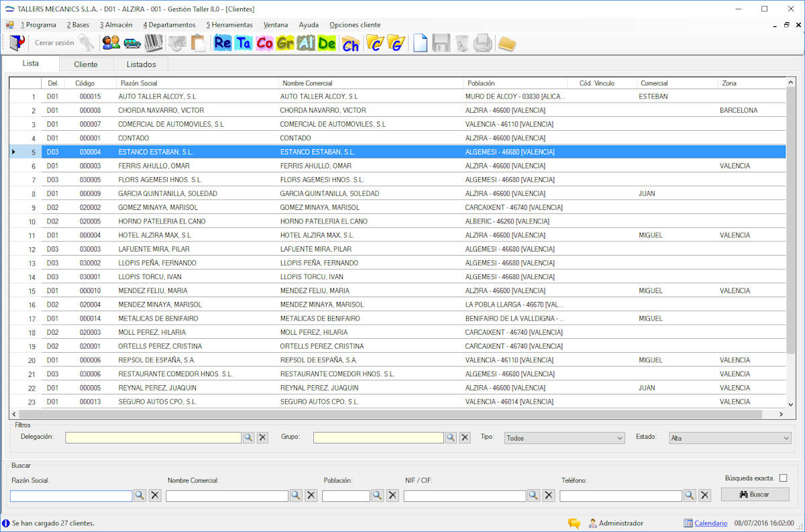The height and width of the screenshot is (532, 805).
Task: Click into the Delegación filter field
Action: point(153,437)
